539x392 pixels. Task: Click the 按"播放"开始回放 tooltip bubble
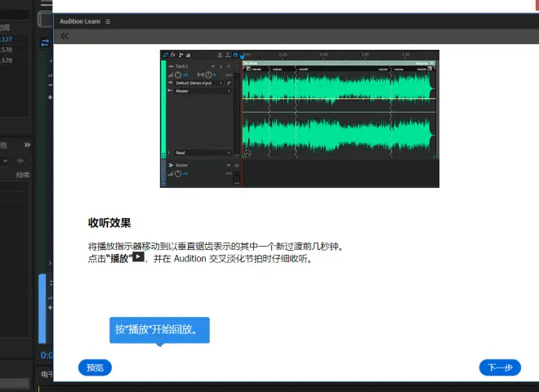coord(159,330)
